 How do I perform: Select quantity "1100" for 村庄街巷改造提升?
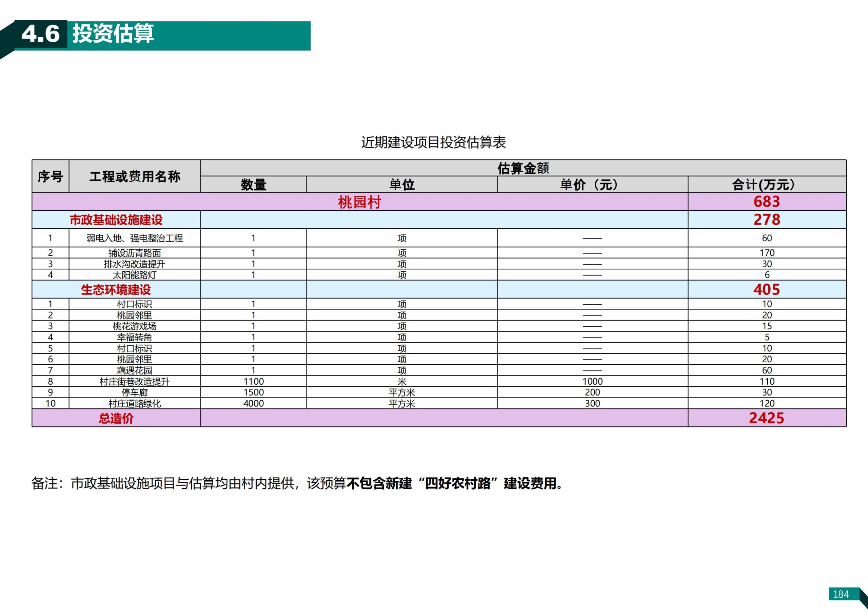point(254,382)
